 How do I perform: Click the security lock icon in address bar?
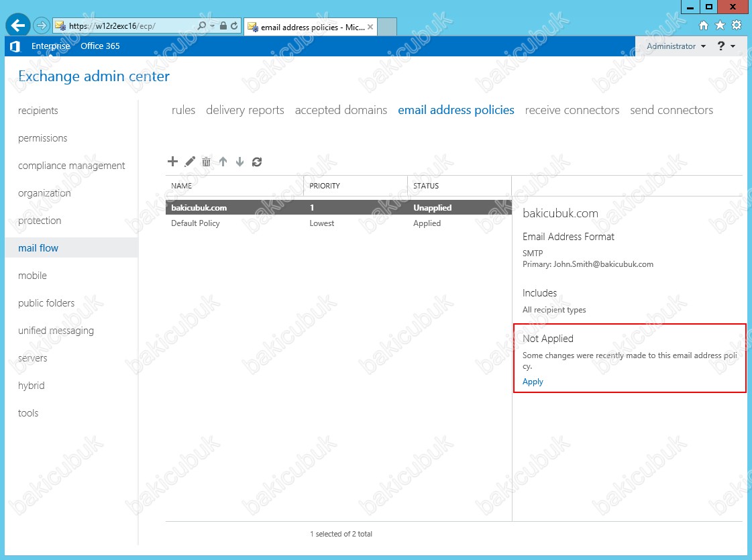tap(223, 26)
